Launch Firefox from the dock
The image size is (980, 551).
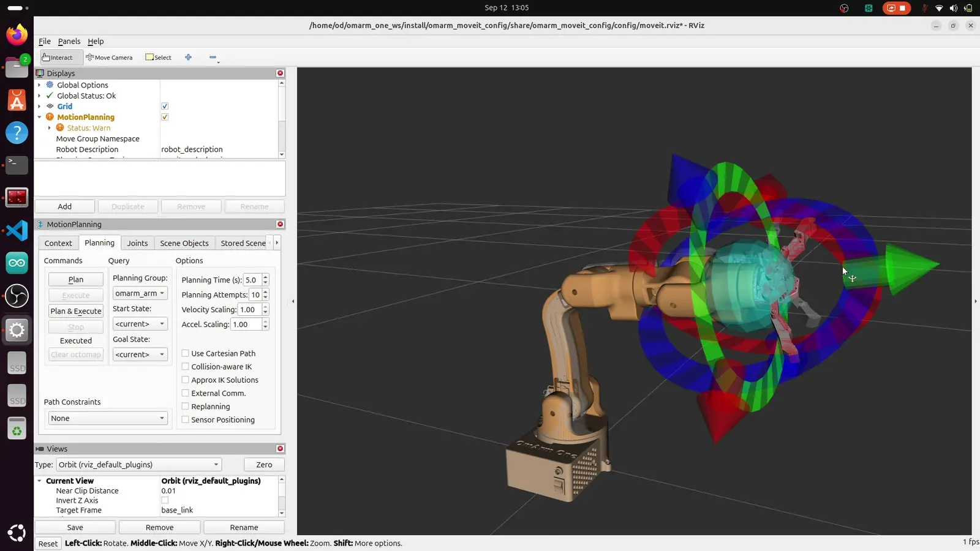point(17,34)
